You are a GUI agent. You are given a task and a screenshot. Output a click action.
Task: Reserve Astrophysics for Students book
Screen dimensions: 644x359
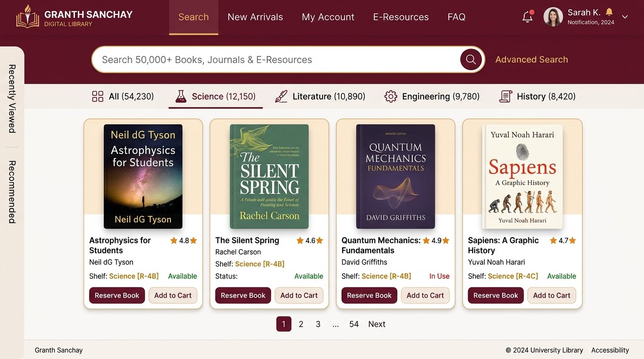117,295
